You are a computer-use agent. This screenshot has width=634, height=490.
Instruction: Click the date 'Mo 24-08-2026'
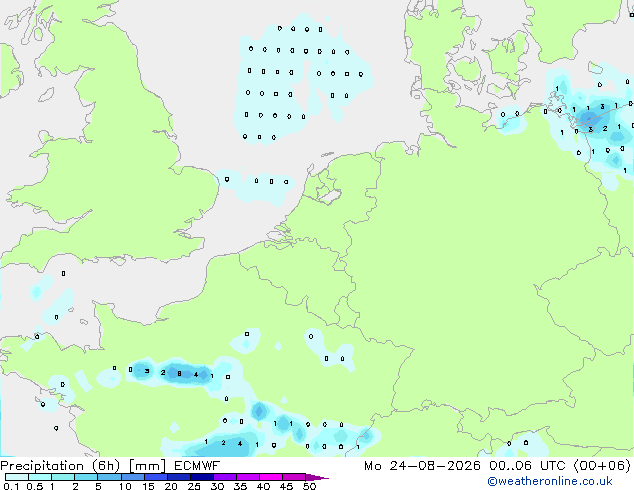click(422, 466)
